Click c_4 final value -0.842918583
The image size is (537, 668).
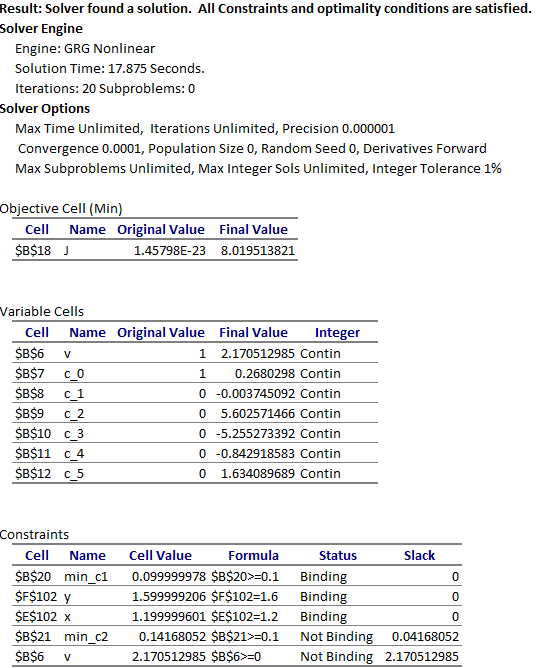pos(255,453)
